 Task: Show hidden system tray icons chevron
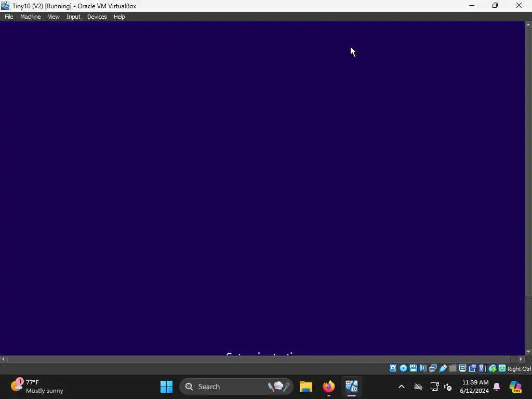(x=402, y=387)
